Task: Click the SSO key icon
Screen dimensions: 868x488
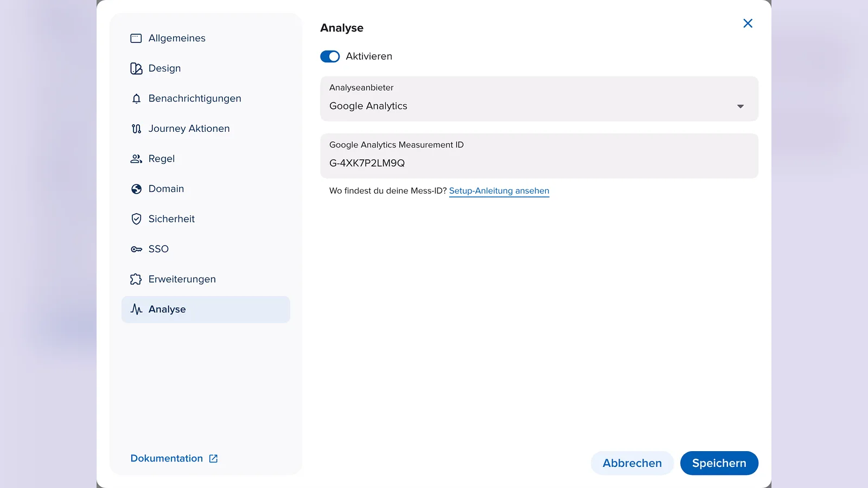Action: click(136, 249)
